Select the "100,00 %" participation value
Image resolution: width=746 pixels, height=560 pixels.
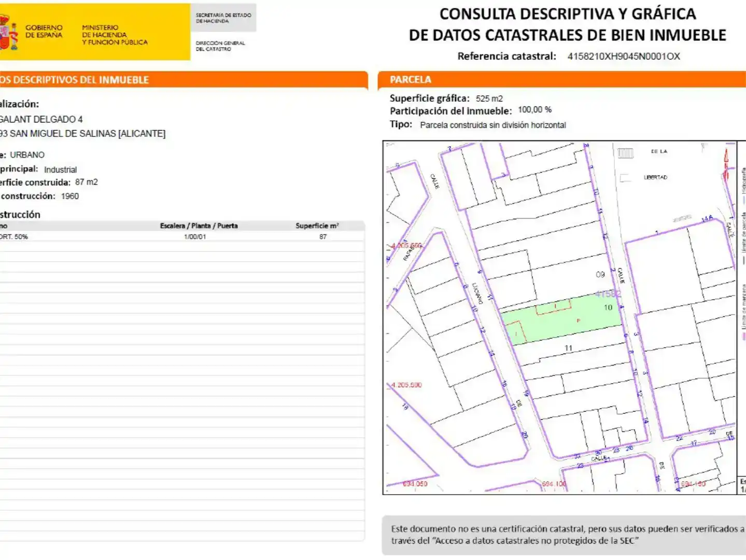coord(535,110)
